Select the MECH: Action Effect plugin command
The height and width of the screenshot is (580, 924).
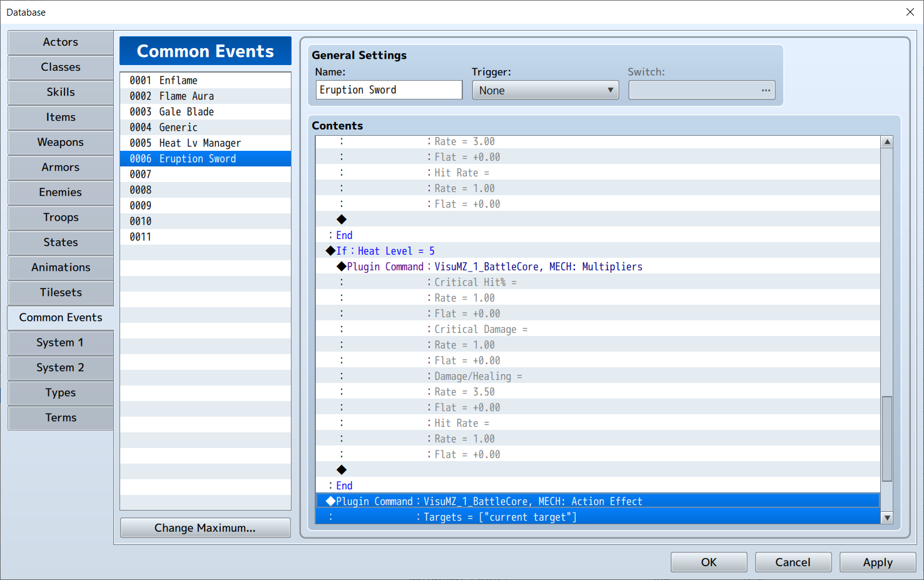597,501
